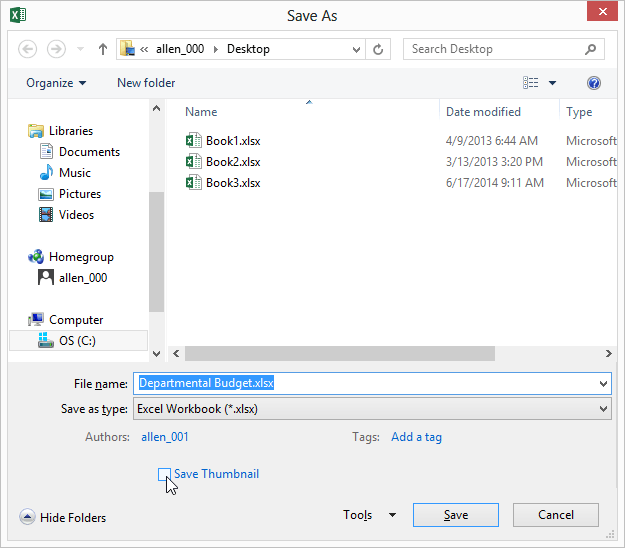This screenshot has height=548, width=625.
Task: Click the search magnifier icon
Action: point(590,49)
